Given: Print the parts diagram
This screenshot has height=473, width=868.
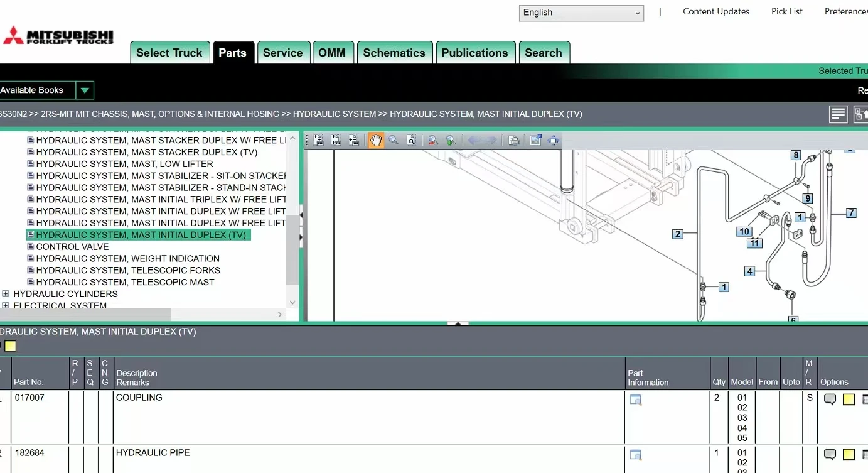Looking at the screenshot, I should [x=513, y=140].
